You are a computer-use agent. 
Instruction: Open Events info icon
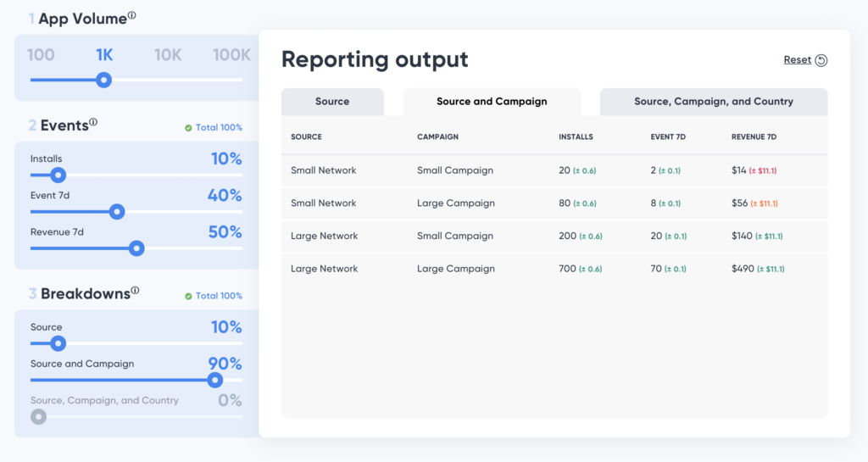[93, 122]
